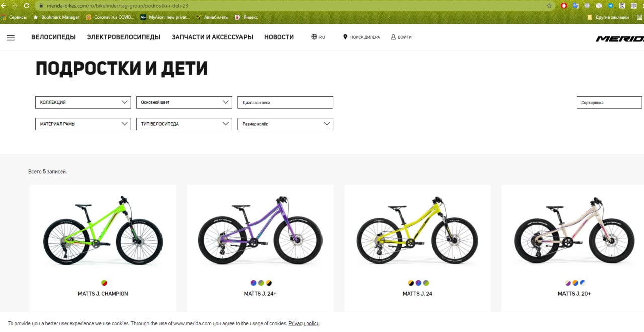Select the purple swatch for Matts J. 24+
This screenshot has width=644, height=332.
[253, 283]
